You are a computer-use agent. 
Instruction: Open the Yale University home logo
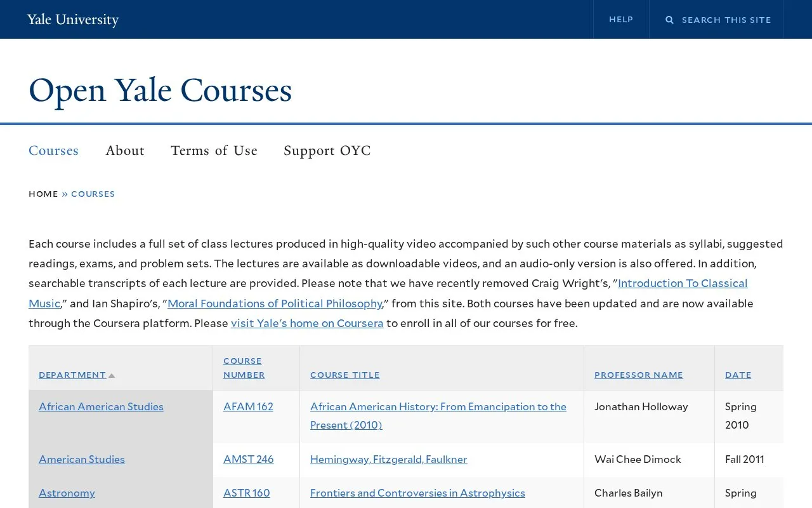click(x=73, y=20)
